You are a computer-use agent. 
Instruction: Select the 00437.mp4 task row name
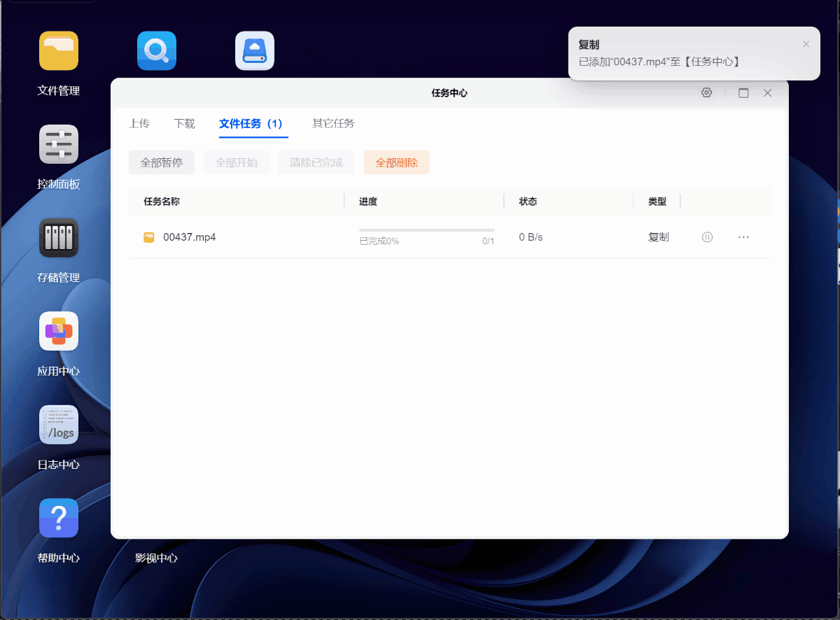(x=189, y=237)
